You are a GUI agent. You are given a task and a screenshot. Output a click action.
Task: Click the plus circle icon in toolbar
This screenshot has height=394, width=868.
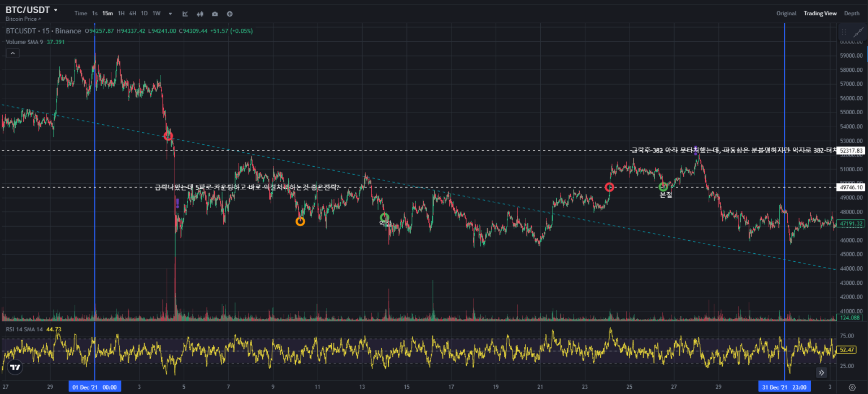pos(229,14)
